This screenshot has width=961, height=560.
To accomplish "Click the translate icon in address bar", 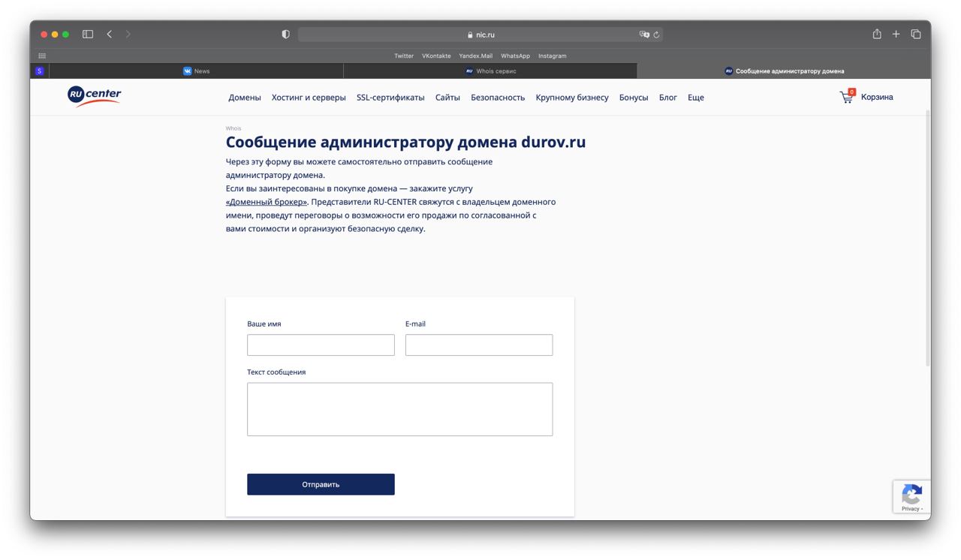I will coord(644,35).
